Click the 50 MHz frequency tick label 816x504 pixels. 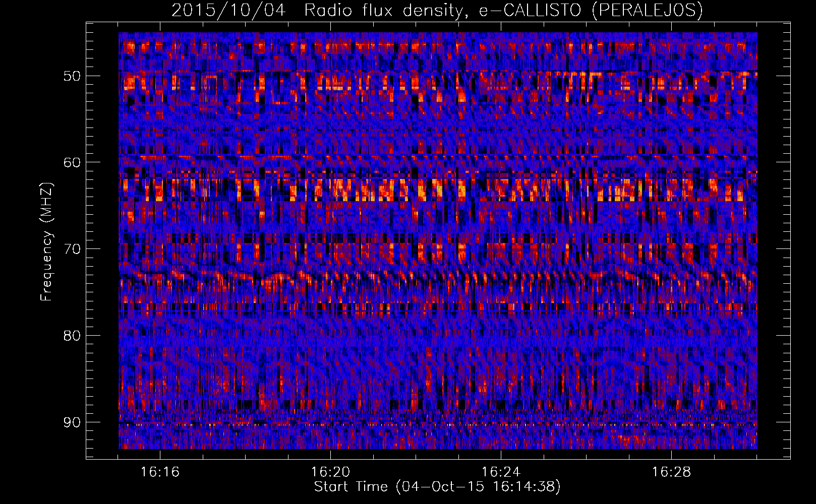tap(72, 76)
